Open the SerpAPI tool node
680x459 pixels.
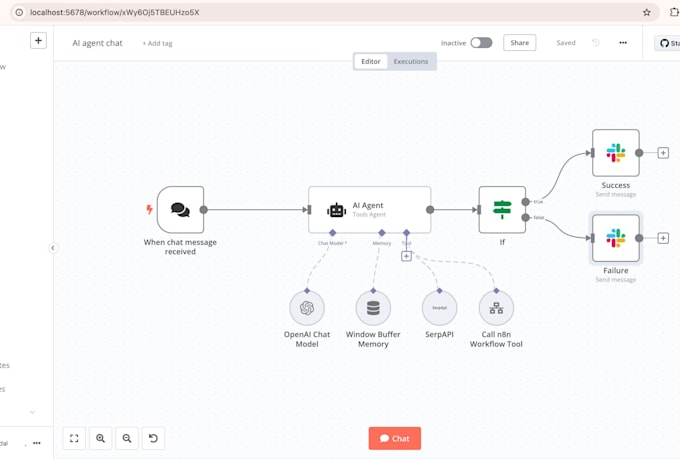439,308
